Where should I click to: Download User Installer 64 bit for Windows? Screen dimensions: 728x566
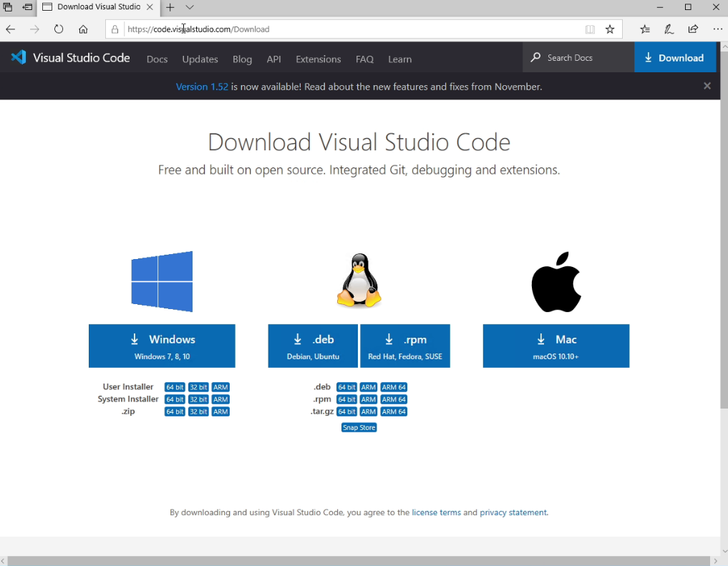click(175, 387)
